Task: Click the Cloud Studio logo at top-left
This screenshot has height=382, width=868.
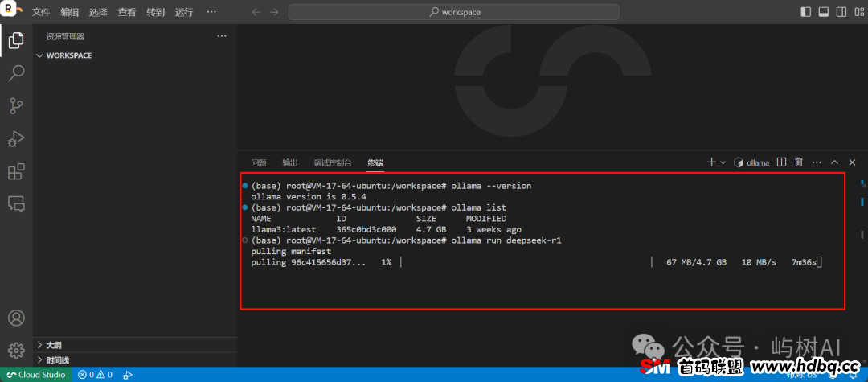Action: 11,11
